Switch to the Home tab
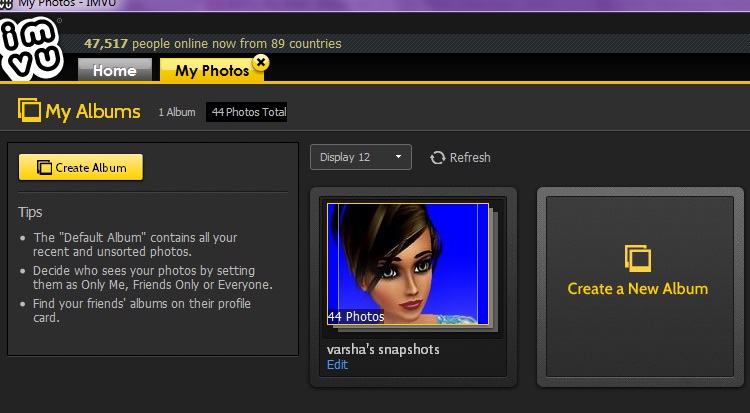 point(115,70)
